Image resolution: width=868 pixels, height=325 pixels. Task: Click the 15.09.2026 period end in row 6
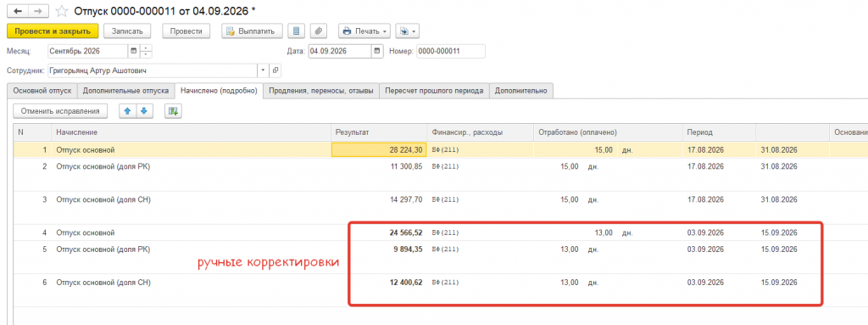click(x=780, y=283)
